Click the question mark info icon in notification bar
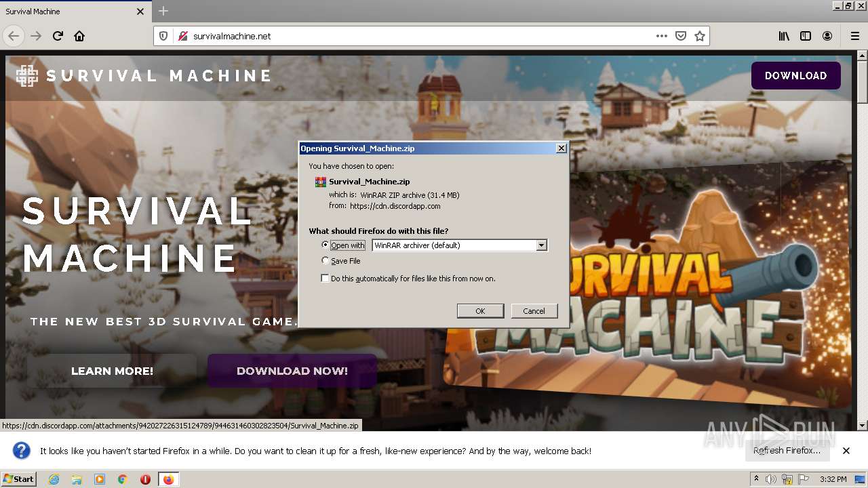 pos(22,451)
